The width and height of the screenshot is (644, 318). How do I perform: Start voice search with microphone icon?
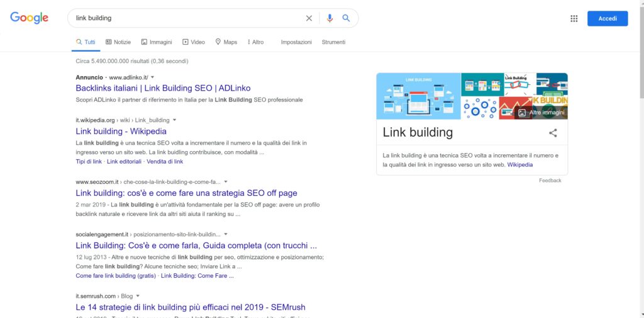point(330,18)
